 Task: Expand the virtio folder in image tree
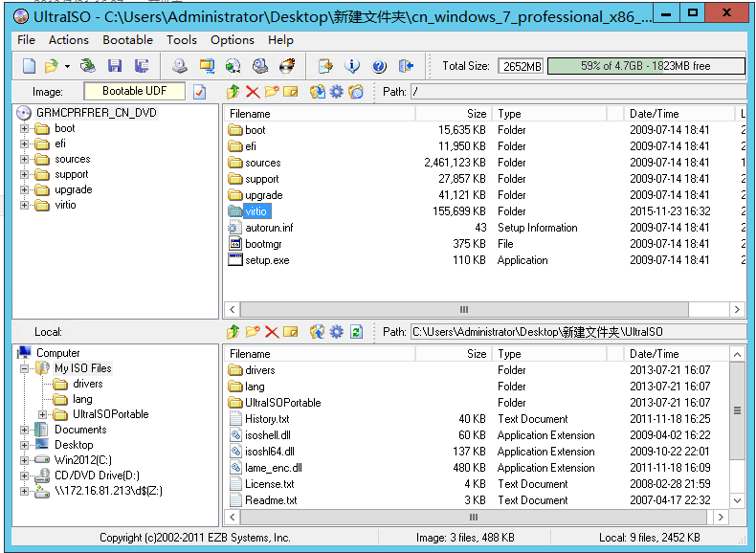click(x=24, y=206)
